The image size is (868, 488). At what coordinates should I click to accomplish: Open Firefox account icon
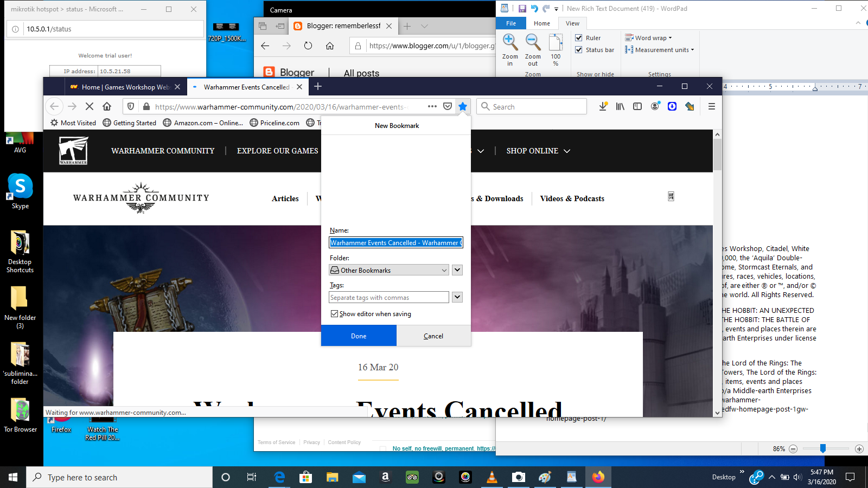pyautogui.click(x=655, y=106)
